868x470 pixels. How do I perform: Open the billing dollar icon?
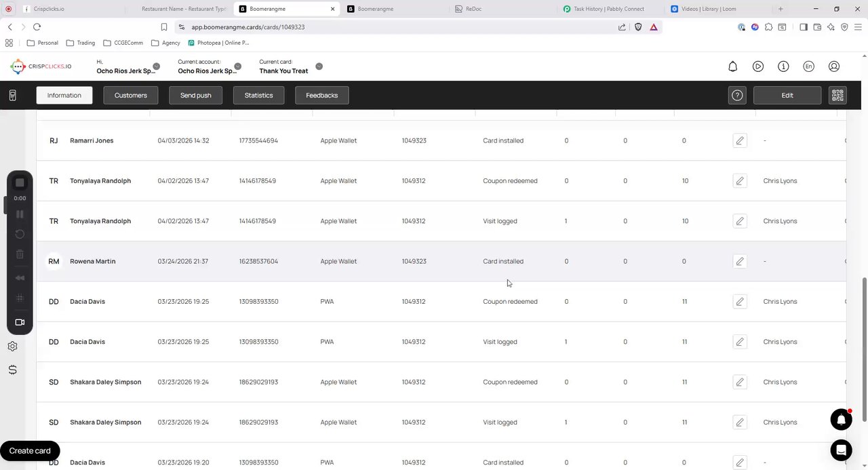[12, 370]
